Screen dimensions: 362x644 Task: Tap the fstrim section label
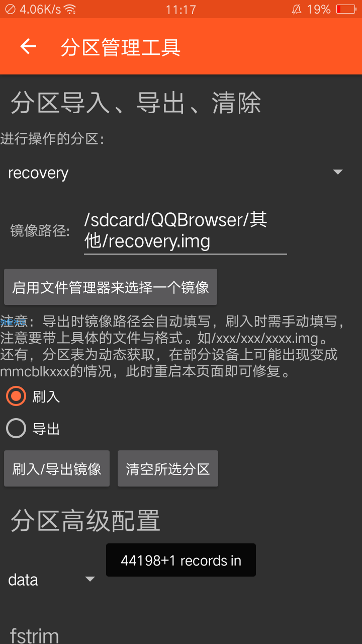point(35,635)
